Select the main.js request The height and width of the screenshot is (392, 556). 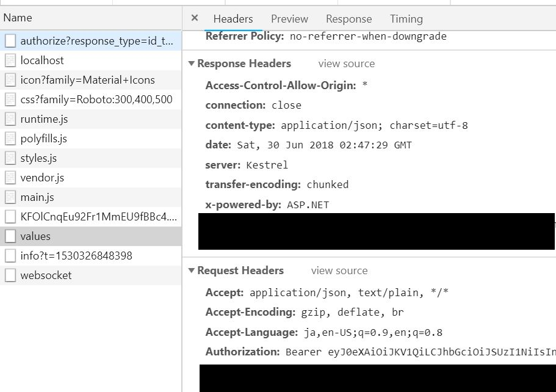point(91,197)
